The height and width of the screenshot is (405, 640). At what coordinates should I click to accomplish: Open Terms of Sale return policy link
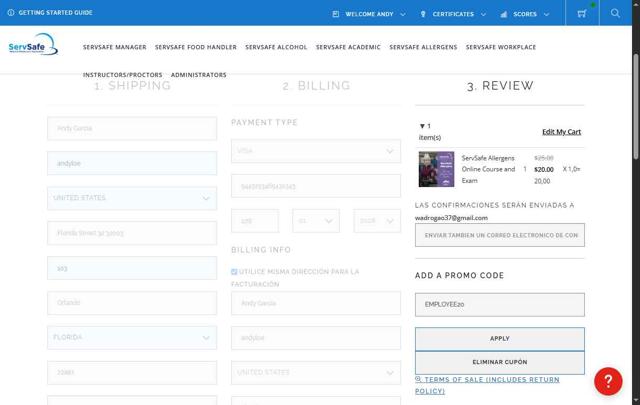click(x=487, y=385)
